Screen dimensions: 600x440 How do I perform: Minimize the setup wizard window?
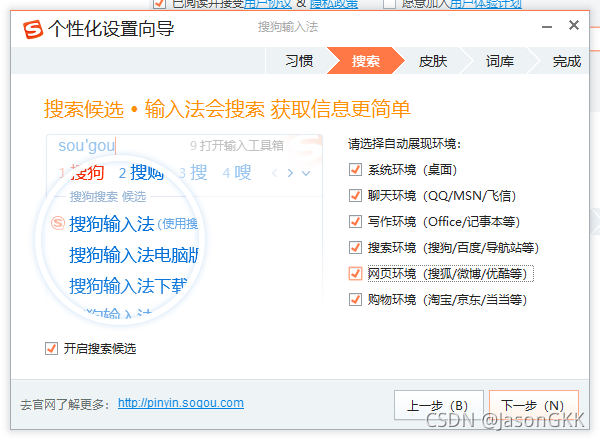click(x=547, y=27)
